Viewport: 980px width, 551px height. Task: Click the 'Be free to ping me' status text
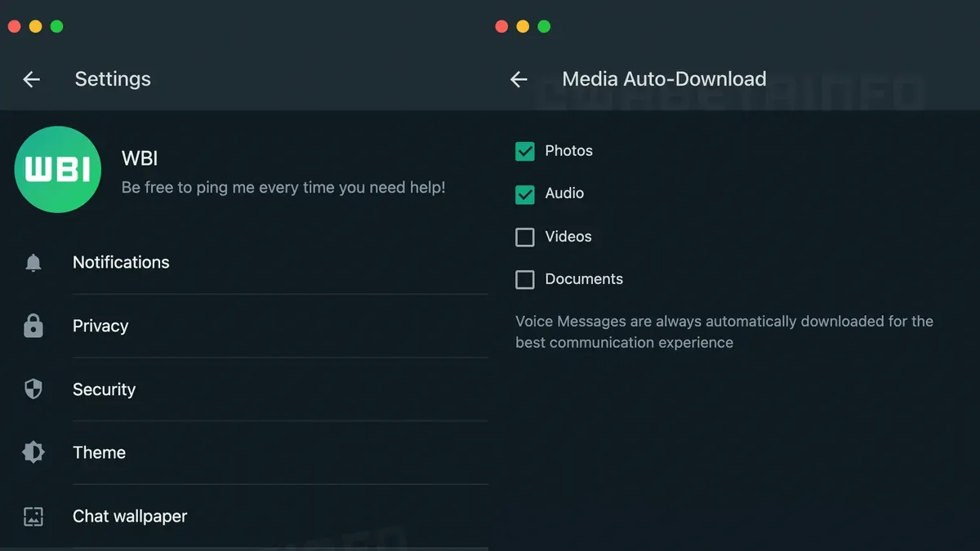[283, 188]
